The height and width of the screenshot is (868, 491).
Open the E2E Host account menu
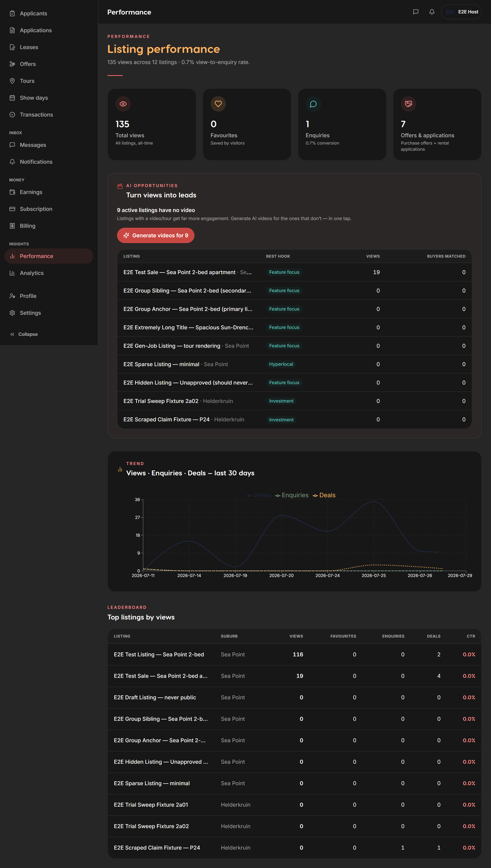pos(461,12)
